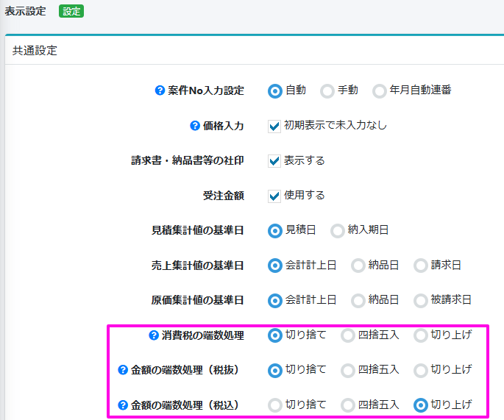504x420 pixels.
Task: Select 切り上げ for 金額の端数処理（税込）
Action: coord(420,405)
